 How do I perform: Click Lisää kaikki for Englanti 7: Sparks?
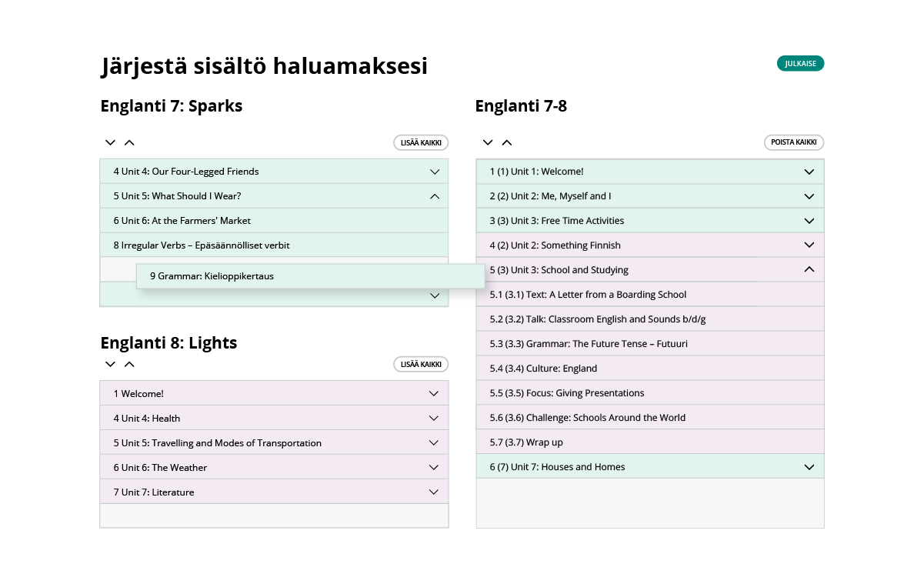point(421,142)
